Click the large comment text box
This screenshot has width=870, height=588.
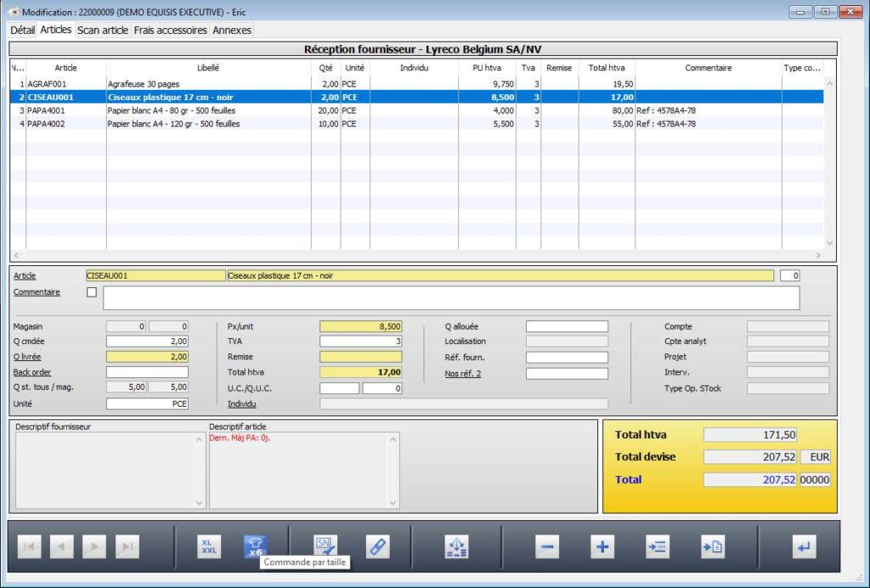coord(451,298)
